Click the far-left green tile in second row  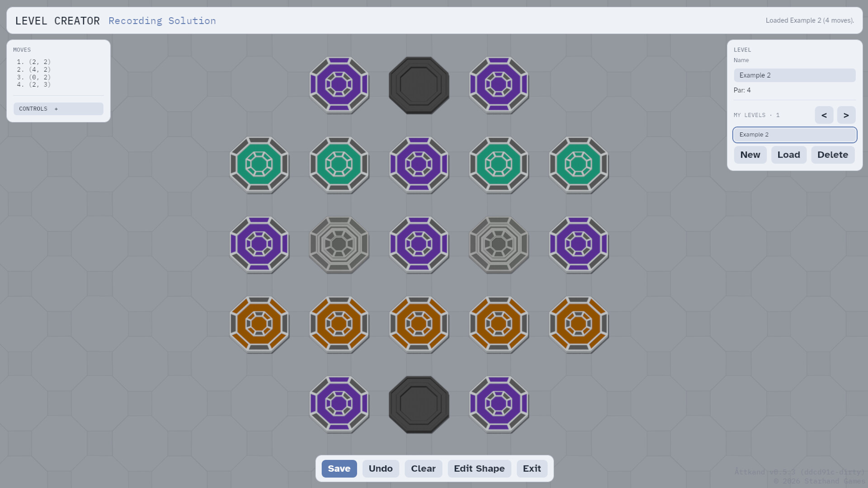(x=259, y=165)
